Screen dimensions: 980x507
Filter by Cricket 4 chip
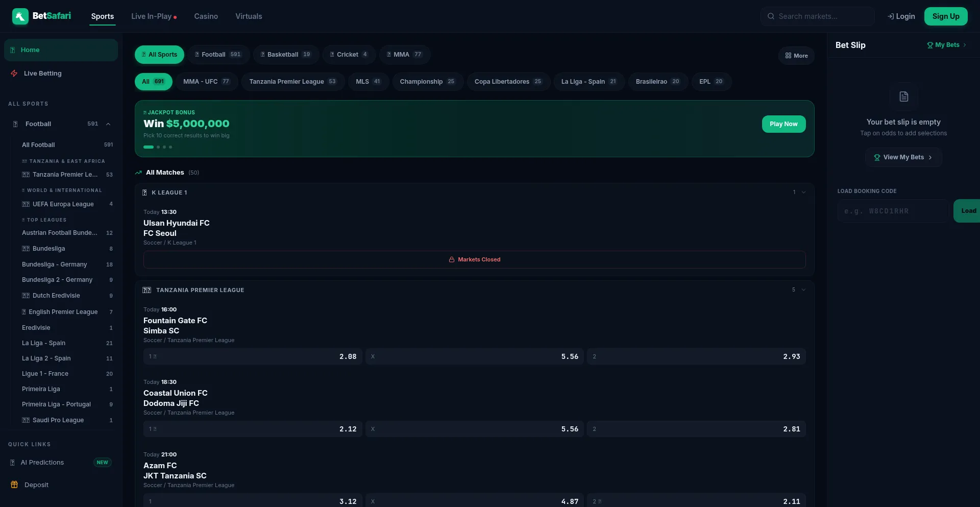[x=349, y=55]
